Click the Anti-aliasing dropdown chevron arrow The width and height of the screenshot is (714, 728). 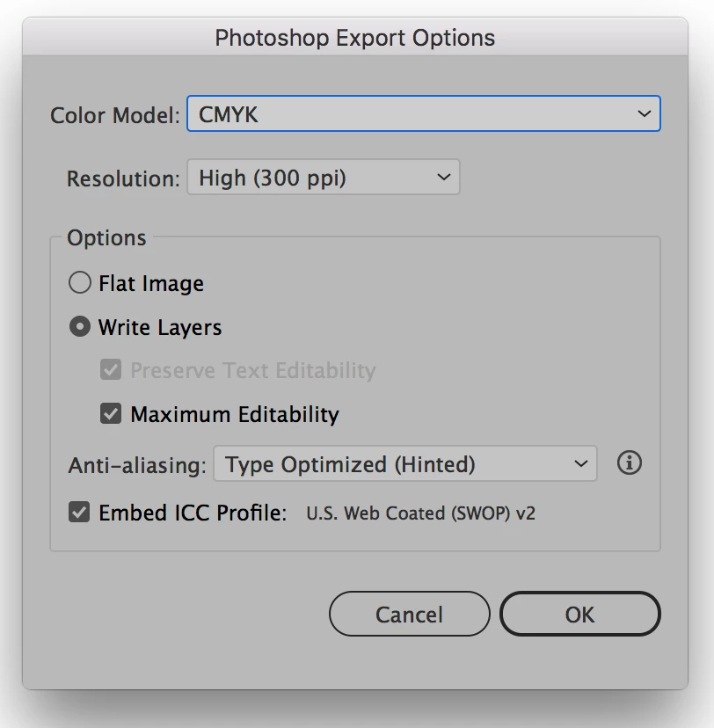[580, 464]
